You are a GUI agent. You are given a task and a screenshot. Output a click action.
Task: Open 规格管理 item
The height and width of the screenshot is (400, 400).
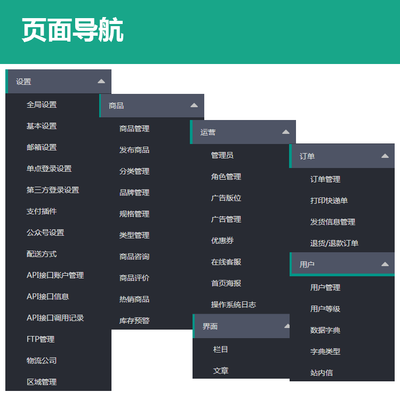coord(134,214)
